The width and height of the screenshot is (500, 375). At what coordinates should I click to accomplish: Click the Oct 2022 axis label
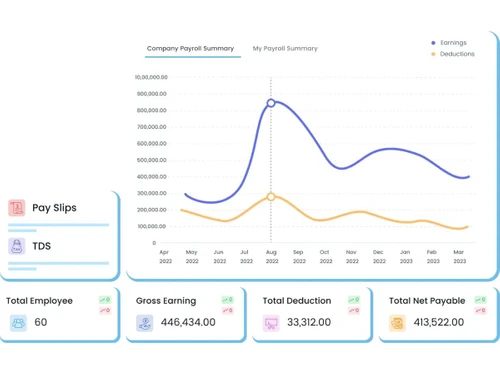click(326, 257)
